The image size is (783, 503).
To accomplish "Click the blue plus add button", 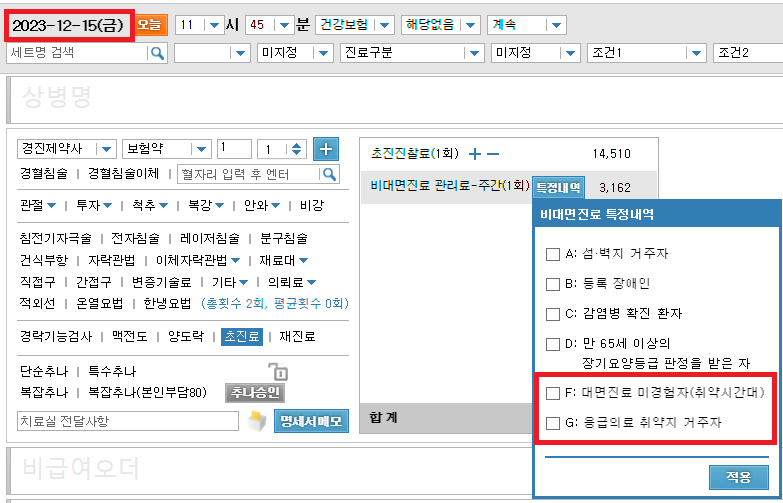I will 326,149.
